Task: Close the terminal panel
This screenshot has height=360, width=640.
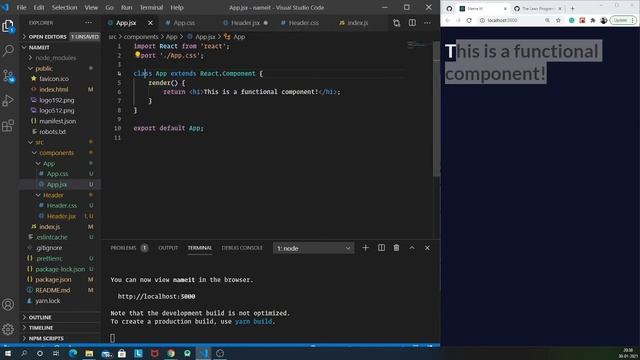Action: pos(427,248)
